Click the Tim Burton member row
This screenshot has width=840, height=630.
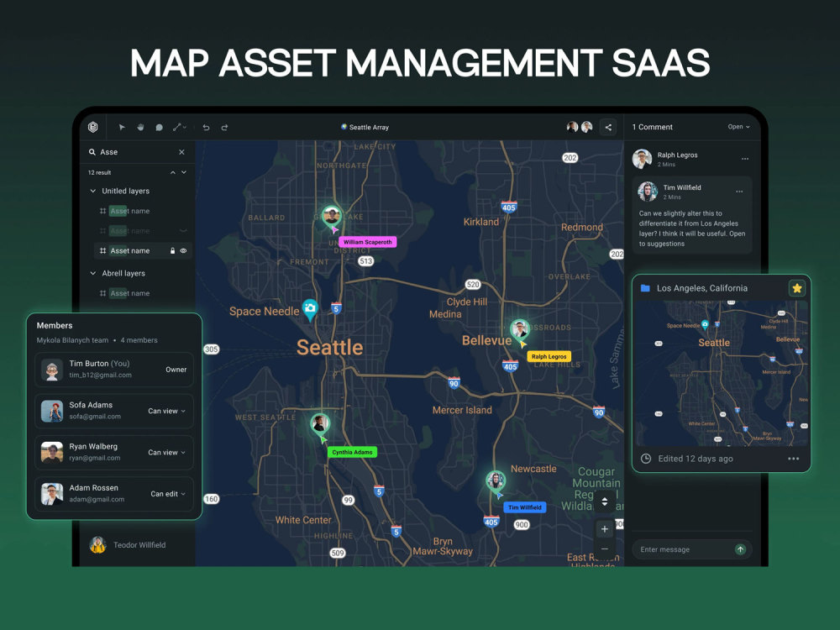click(114, 369)
